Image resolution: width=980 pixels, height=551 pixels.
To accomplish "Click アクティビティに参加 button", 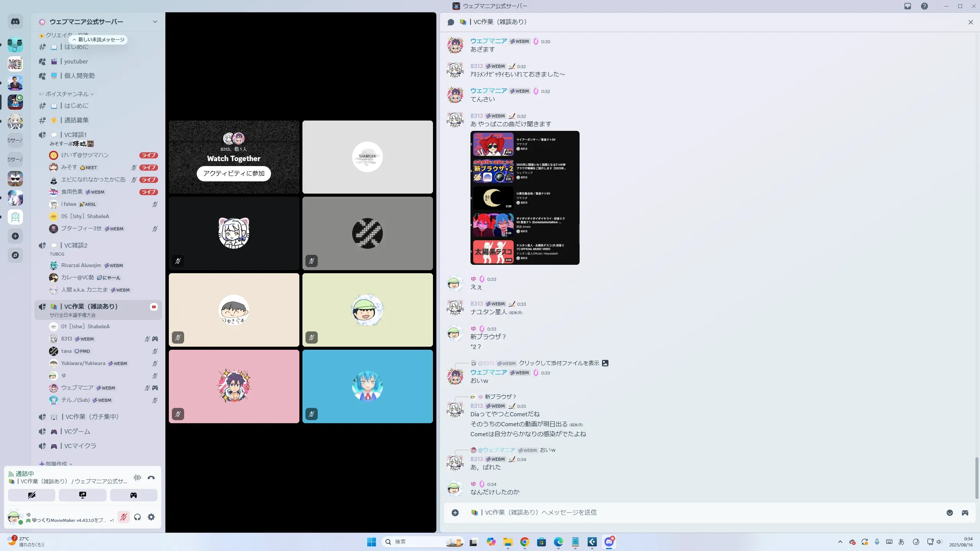I will 234,173.
